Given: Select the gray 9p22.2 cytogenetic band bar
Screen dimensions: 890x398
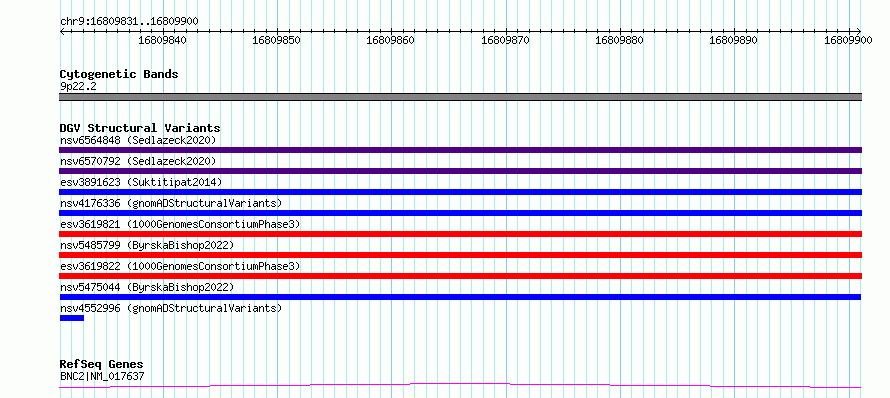Looking at the screenshot, I should click(x=460, y=97).
